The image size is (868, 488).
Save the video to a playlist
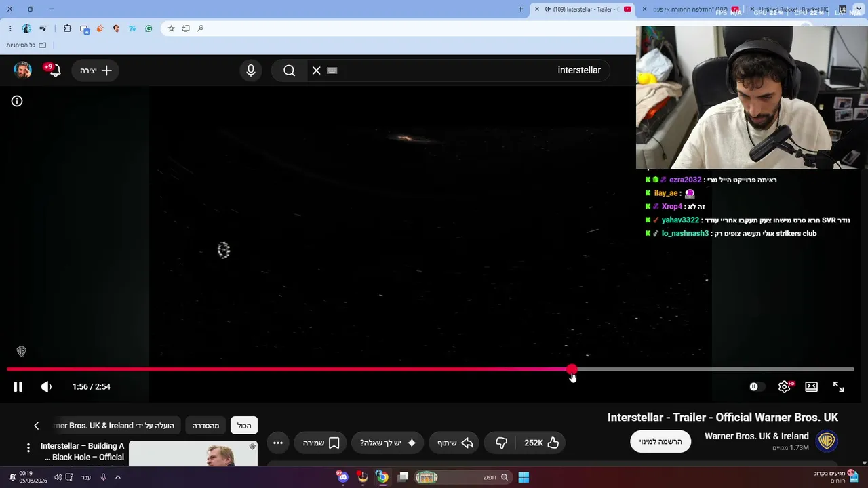321,443
